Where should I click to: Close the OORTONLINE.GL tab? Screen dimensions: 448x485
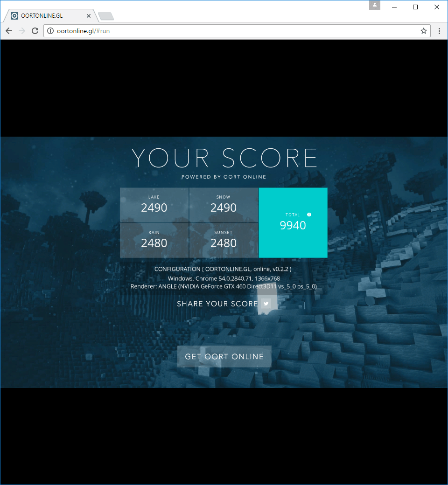click(x=89, y=16)
